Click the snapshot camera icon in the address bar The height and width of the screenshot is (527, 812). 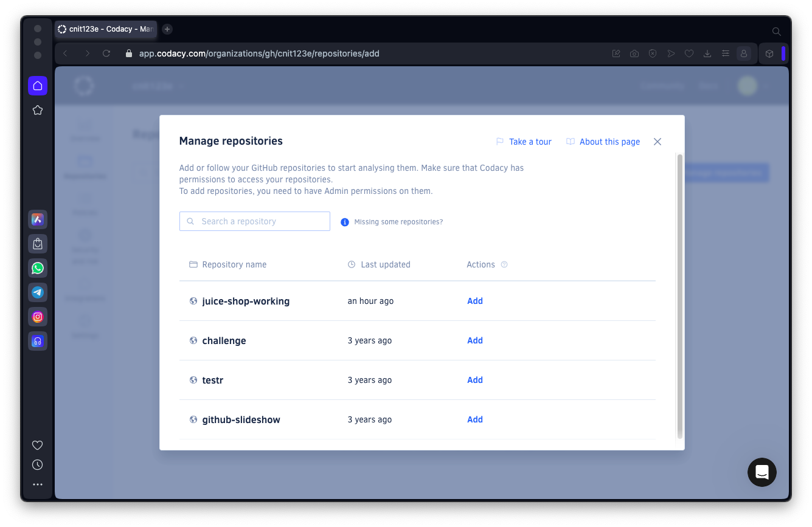point(634,53)
